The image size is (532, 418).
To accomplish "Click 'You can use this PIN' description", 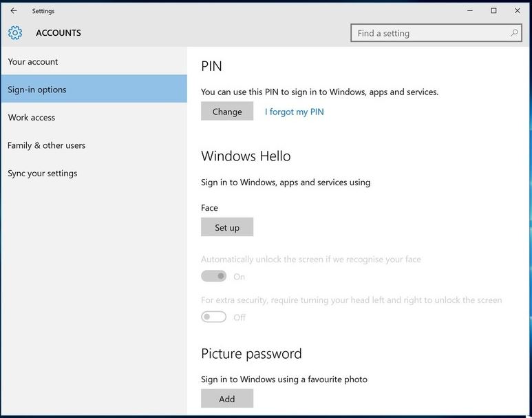I will 319,92.
